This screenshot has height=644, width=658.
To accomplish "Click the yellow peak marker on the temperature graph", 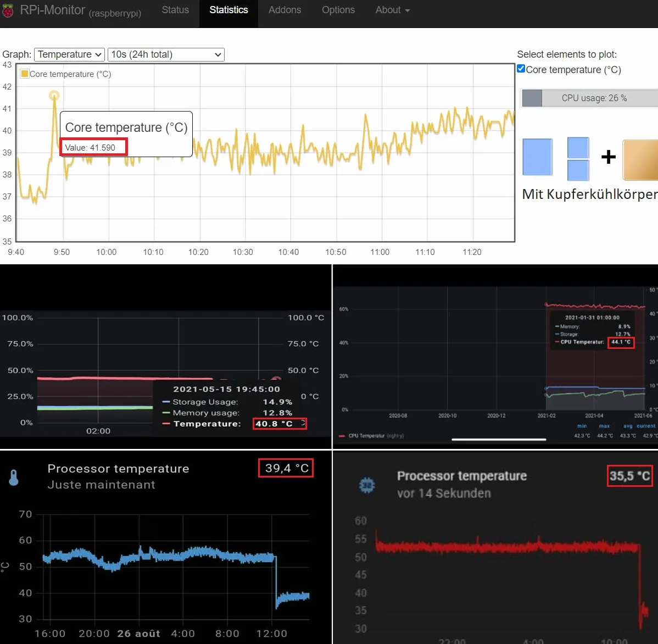I will [x=54, y=95].
